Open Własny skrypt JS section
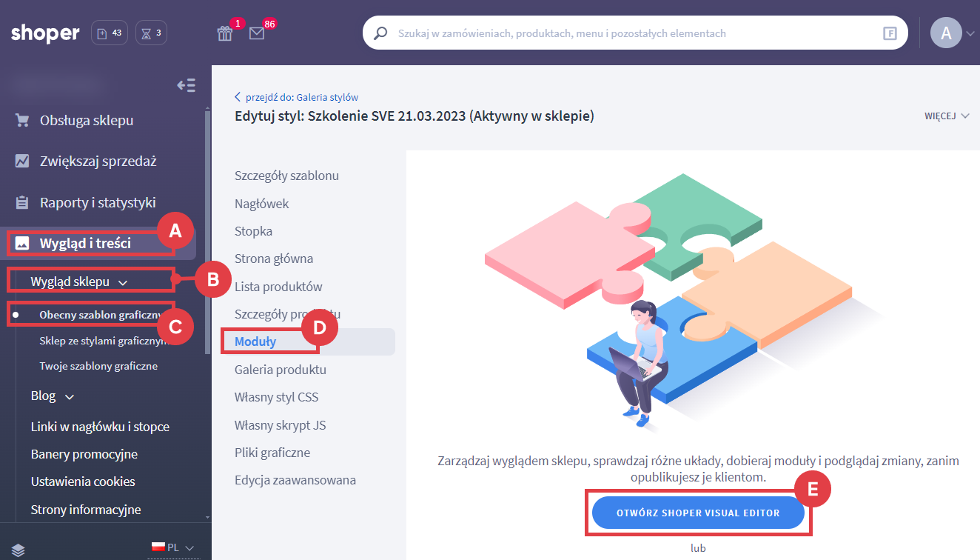The image size is (980, 560). click(x=281, y=425)
